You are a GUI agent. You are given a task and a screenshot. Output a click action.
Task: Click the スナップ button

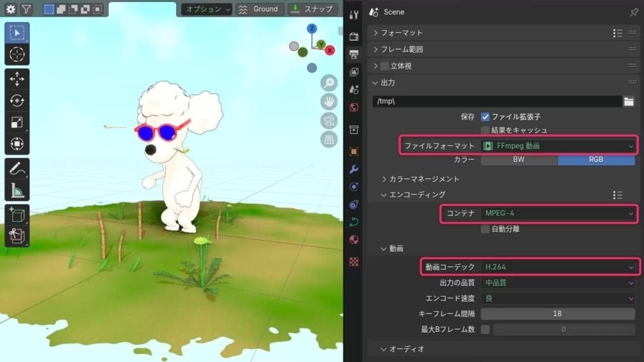click(x=313, y=9)
